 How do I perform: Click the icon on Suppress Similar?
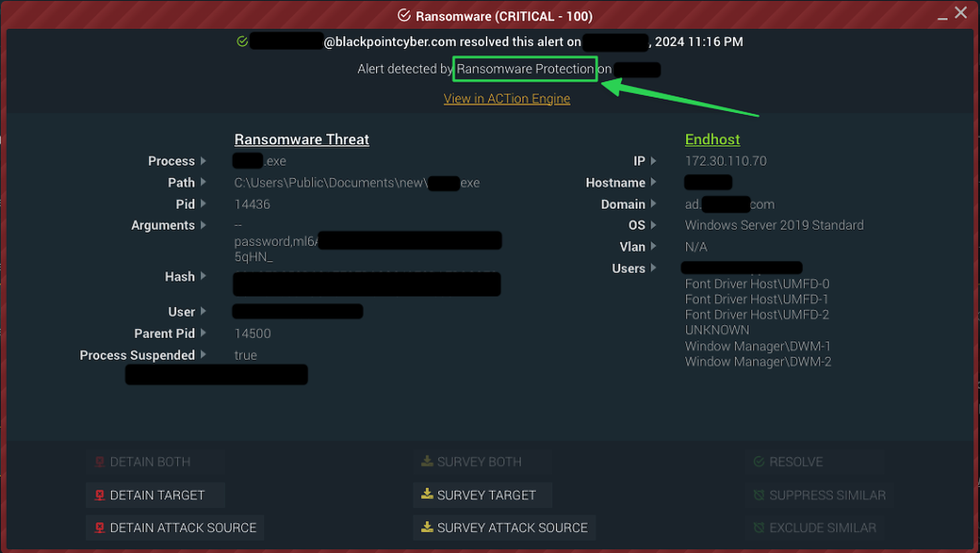pyautogui.click(x=759, y=495)
